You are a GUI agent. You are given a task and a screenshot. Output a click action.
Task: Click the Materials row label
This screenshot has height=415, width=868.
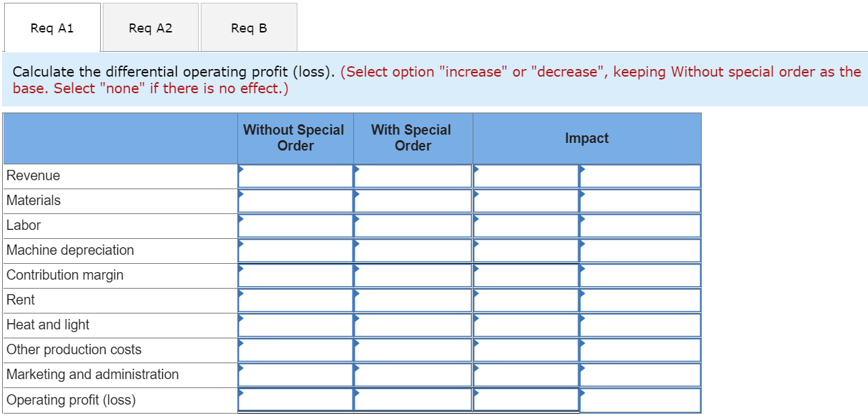[33, 201]
